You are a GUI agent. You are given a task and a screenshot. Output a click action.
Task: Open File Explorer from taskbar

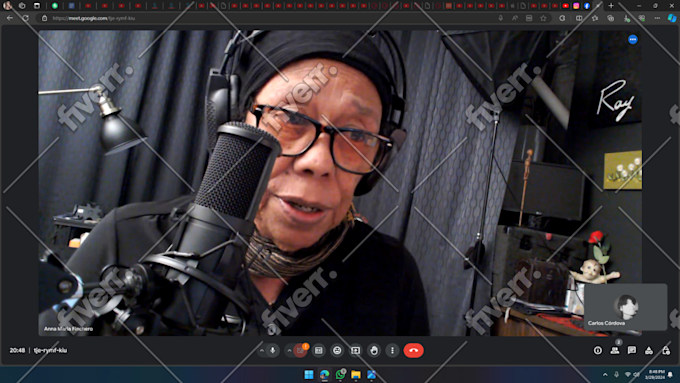(356, 375)
